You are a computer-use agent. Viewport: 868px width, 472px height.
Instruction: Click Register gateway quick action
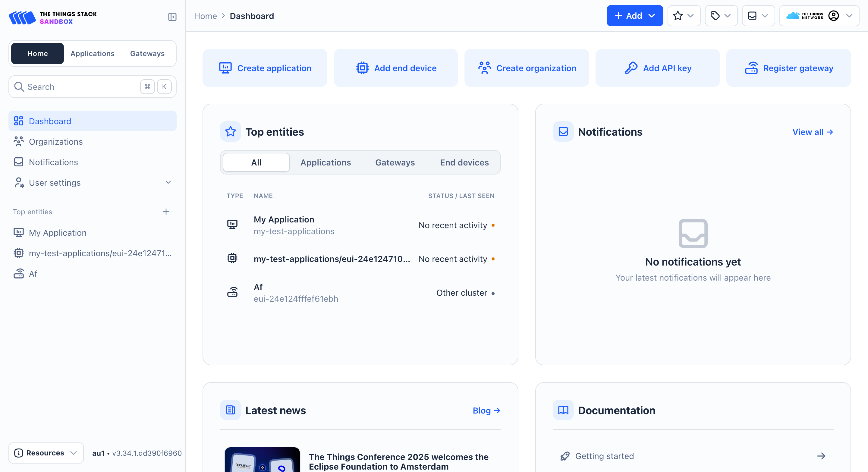(788, 68)
